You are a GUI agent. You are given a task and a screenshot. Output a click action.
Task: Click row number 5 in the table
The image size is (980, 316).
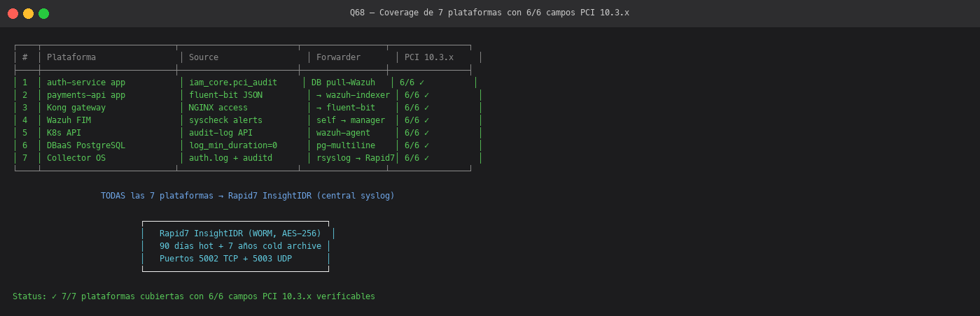(x=25, y=133)
